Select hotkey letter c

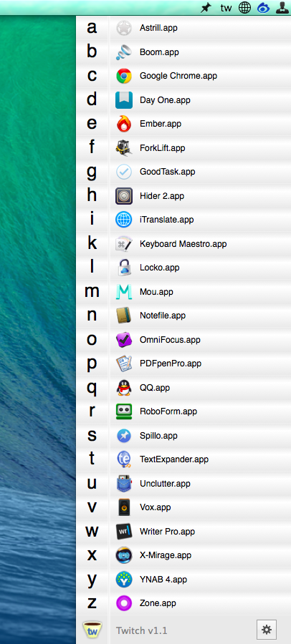click(x=92, y=76)
